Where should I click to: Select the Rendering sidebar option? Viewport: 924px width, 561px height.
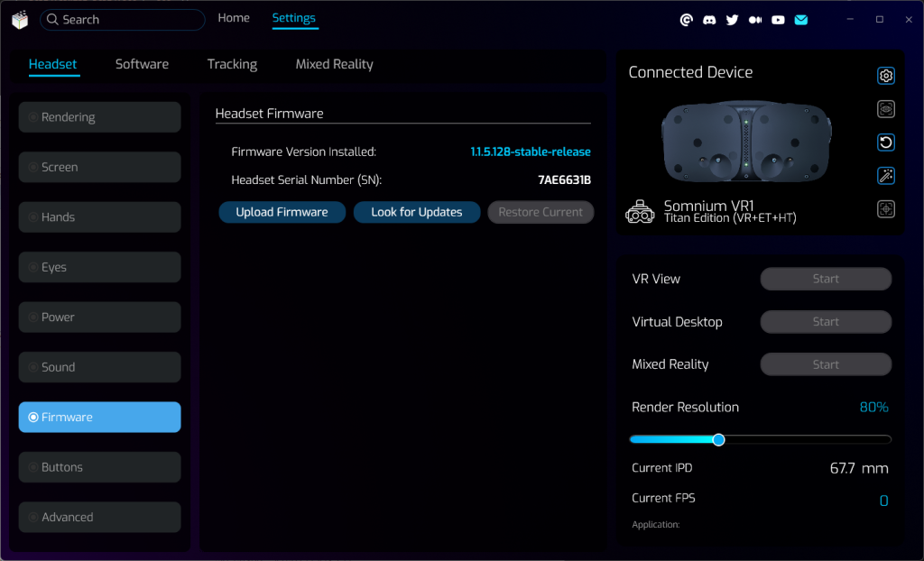tap(99, 117)
